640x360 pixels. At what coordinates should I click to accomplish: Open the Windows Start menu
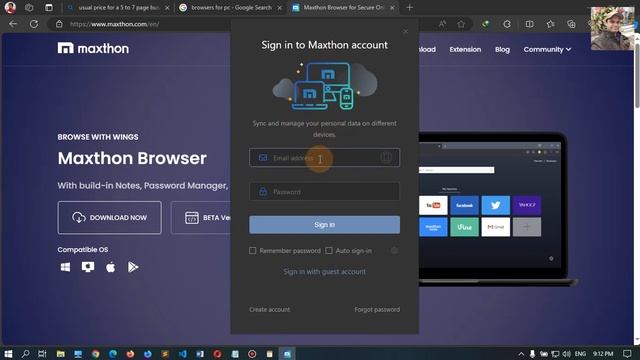[8, 354]
